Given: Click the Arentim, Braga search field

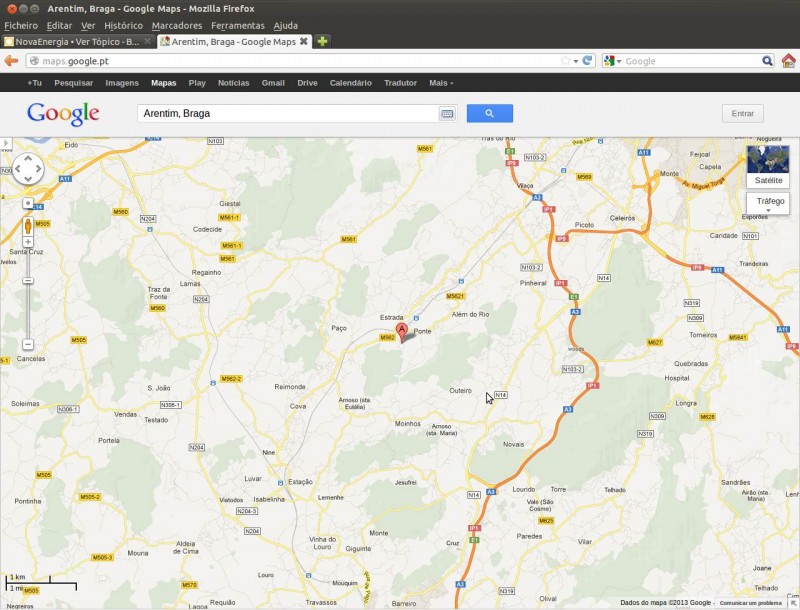Looking at the screenshot, I should pos(288,113).
